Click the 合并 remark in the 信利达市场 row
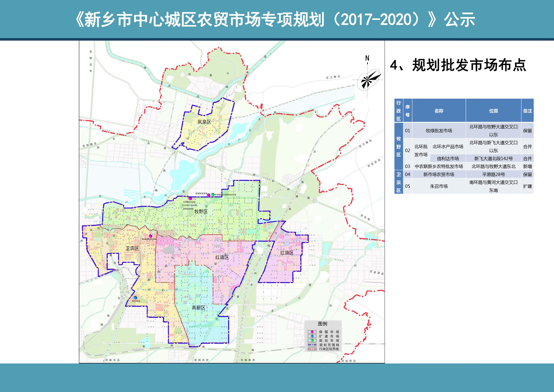554x392 pixels. [x=528, y=159]
